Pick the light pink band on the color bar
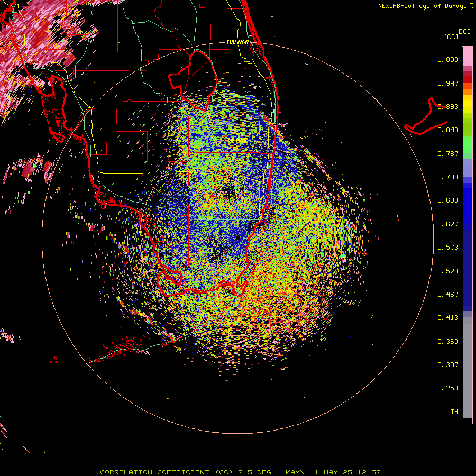476x476 pixels. point(467,56)
